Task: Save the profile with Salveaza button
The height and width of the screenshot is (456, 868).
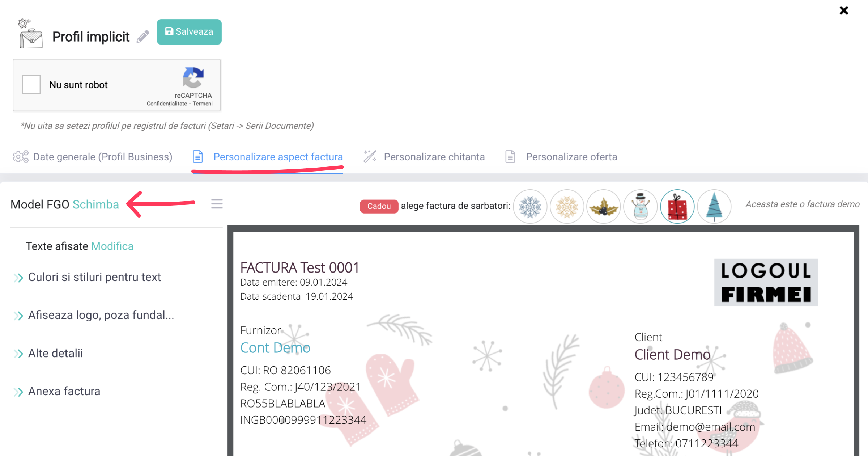Action: point(189,32)
